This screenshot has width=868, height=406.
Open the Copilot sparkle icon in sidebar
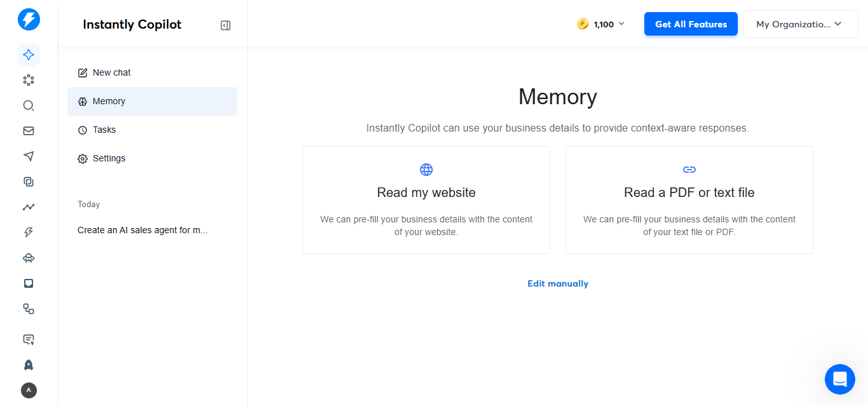29,55
